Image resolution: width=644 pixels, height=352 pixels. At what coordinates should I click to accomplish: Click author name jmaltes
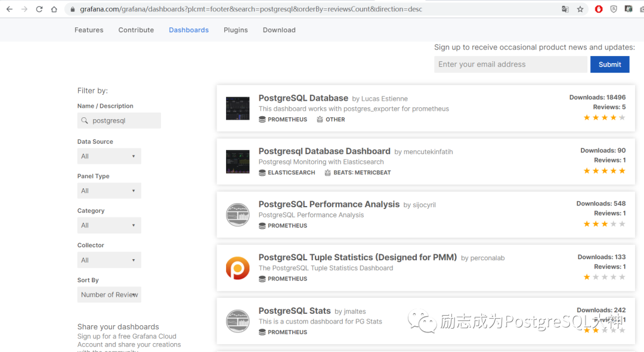[354, 311]
